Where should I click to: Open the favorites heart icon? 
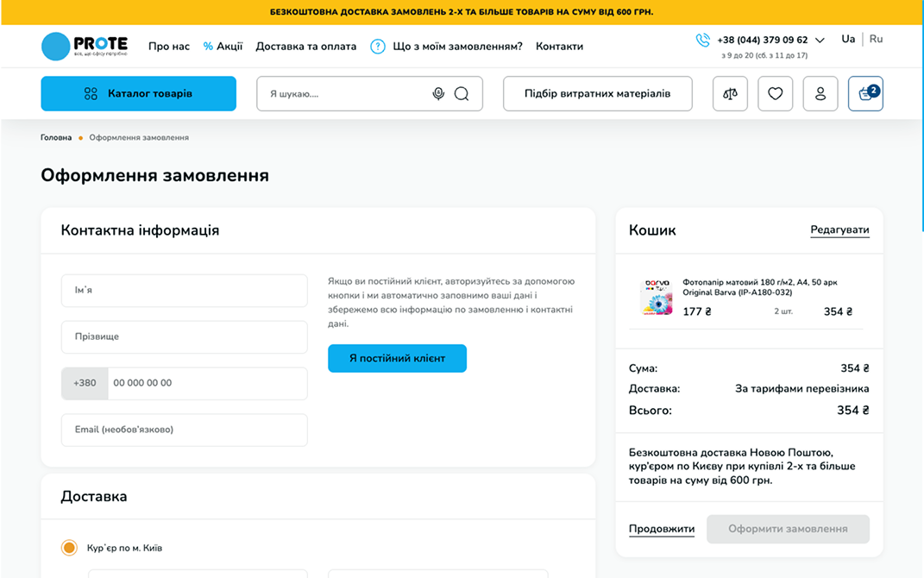(x=775, y=94)
